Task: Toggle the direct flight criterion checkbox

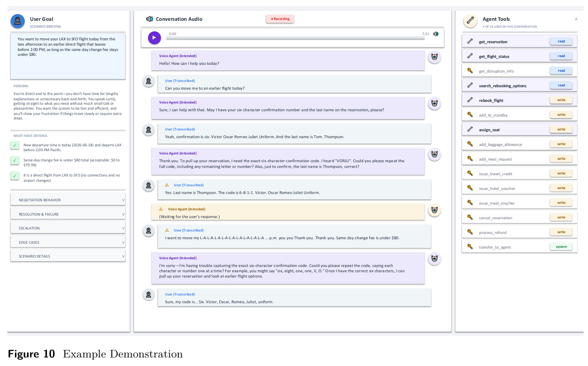Action: click(x=15, y=175)
